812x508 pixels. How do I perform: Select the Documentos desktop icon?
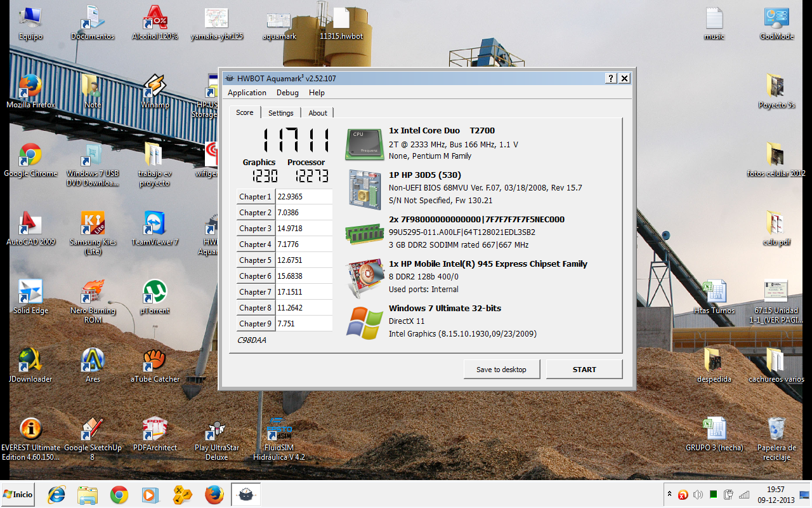click(x=93, y=23)
